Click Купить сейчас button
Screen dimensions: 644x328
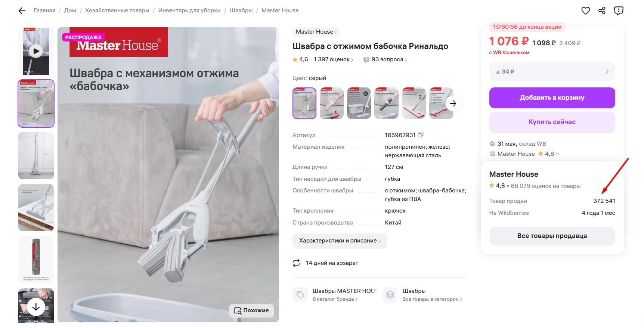[552, 122]
